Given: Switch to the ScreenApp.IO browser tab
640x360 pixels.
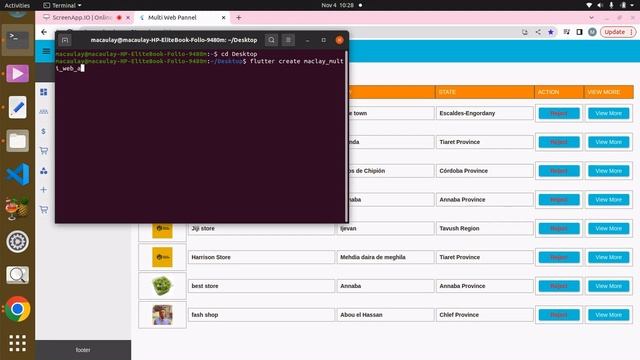Looking at the screenshot, I should (82, 18).
